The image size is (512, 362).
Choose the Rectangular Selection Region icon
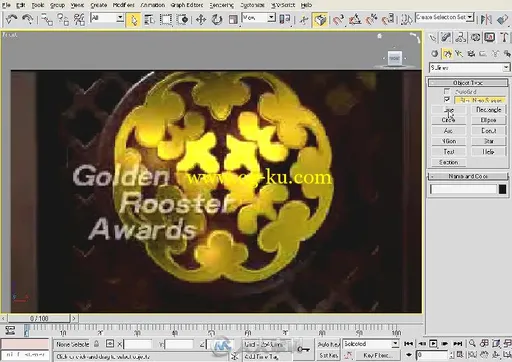[x=166, y=20]
